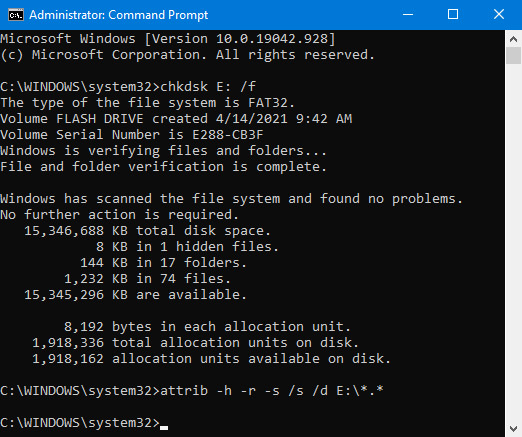Click the 'Volume FLASH DRIVE created' line

pos(176,119)
